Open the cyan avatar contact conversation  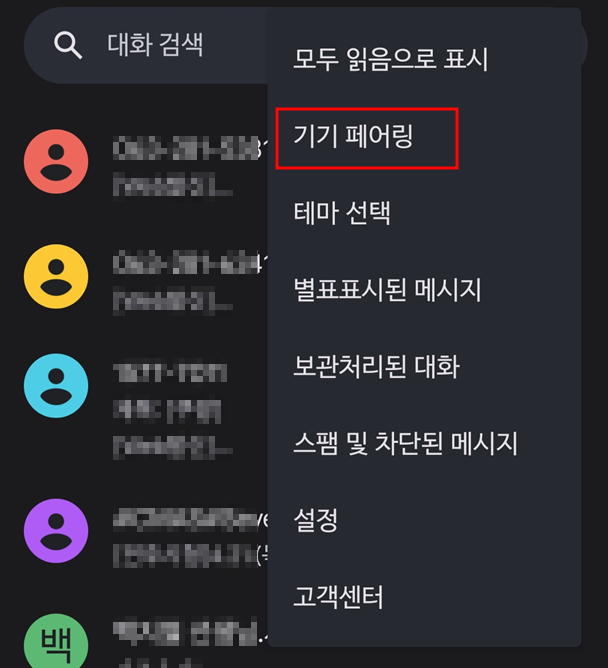click(56, 386)
